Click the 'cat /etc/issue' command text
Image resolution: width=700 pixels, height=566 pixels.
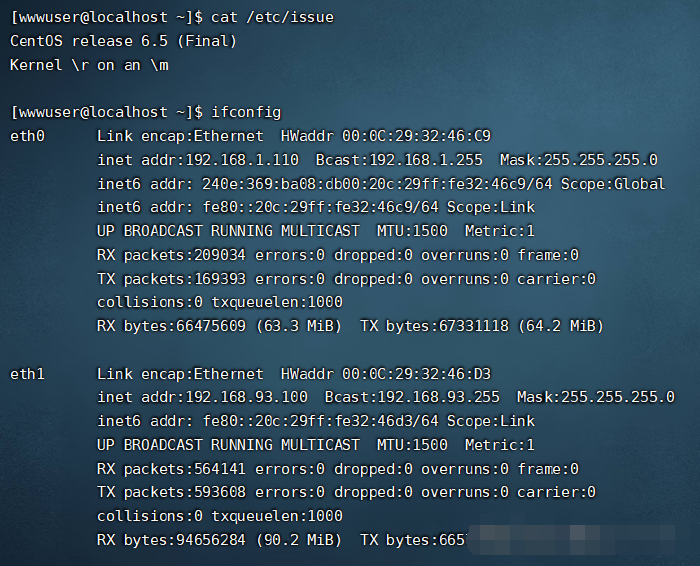pyautogui.click(x=272, y=17)
